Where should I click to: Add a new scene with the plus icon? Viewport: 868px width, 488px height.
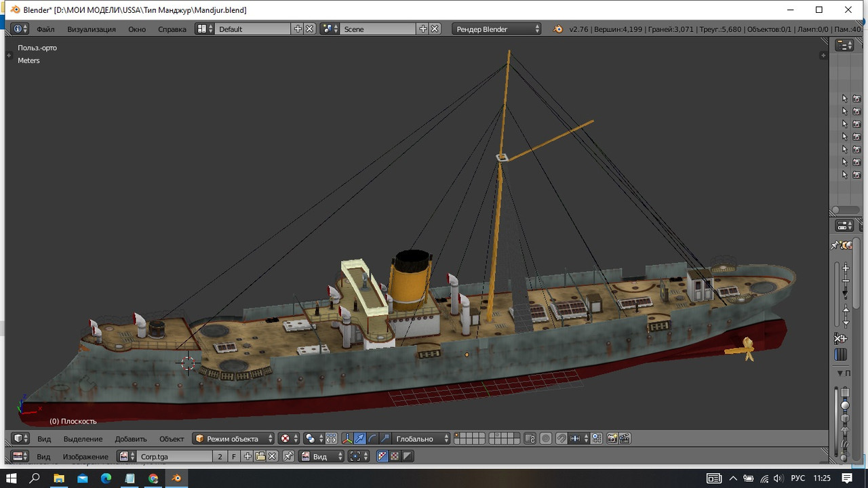pos(423,29)
